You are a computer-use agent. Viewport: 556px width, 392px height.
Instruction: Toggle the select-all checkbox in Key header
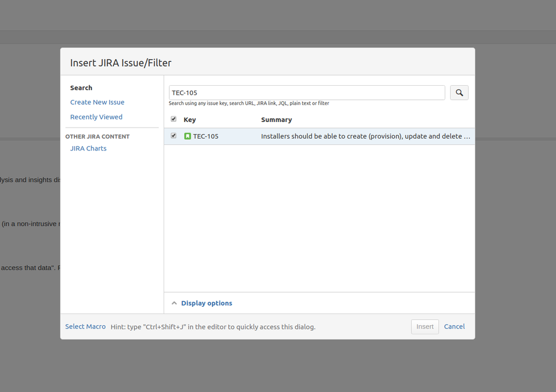[174, 119]
